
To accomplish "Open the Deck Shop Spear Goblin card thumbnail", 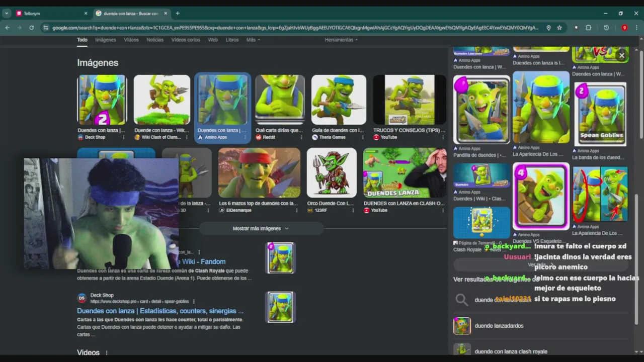I will [102, 100].
